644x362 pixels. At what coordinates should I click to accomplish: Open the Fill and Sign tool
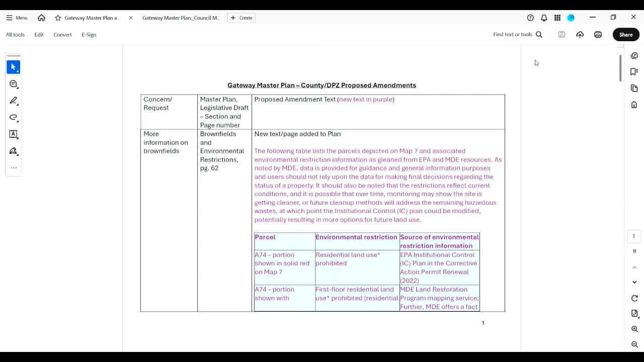click(14, 151)
